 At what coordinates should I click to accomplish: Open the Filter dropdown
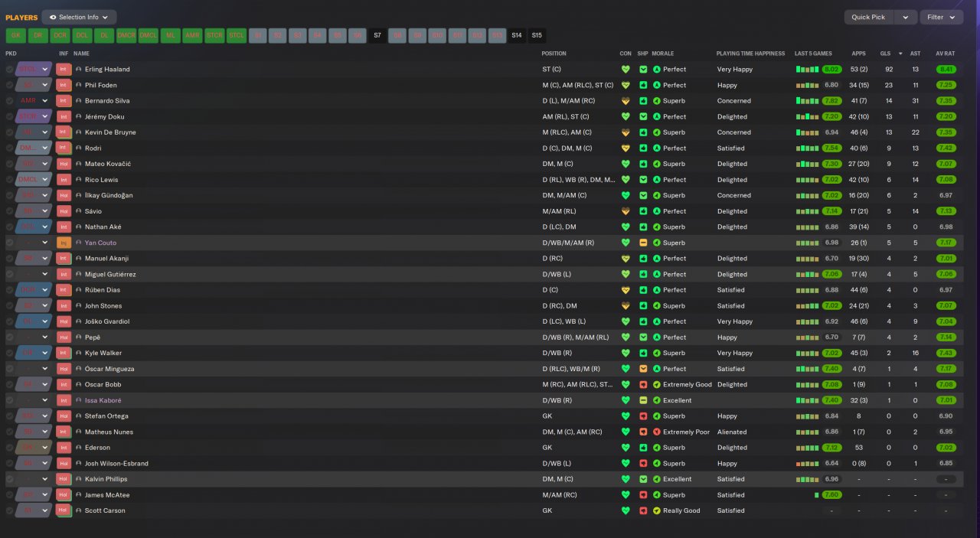point(941,17)
